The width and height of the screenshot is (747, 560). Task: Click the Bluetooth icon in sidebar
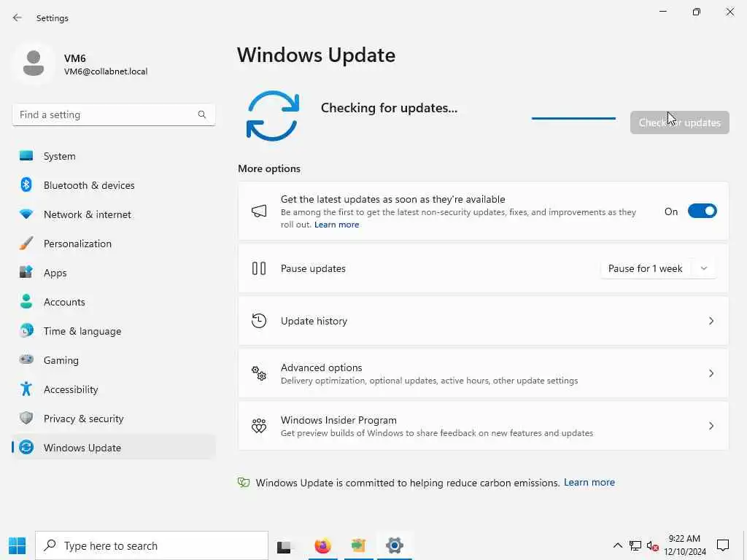26,184
